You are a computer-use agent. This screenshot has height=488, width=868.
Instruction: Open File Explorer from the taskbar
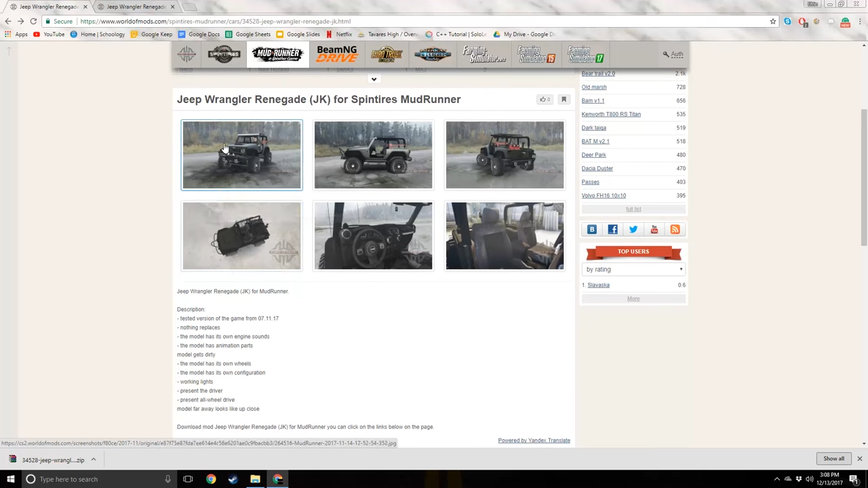[255, 479]
